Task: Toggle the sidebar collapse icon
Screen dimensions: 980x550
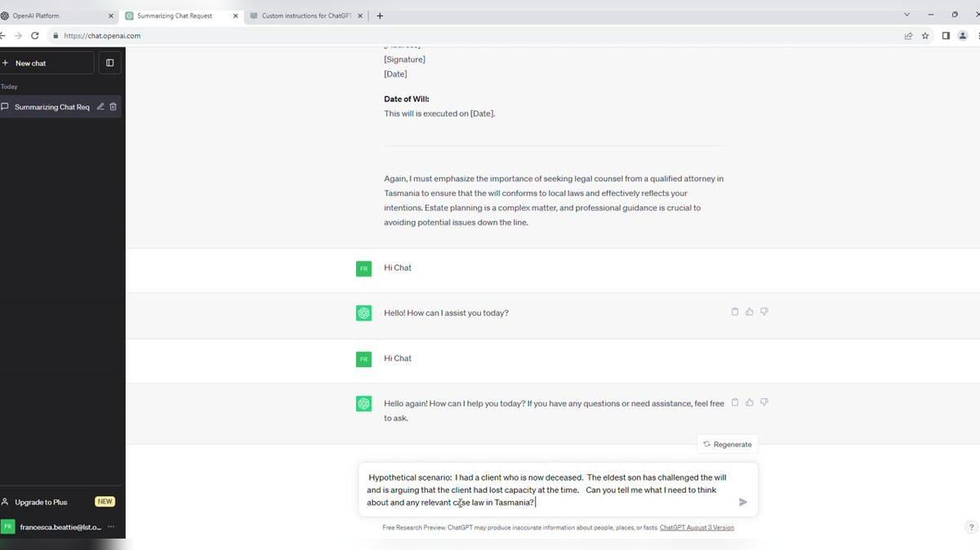Action: click(x=109, y=63)
